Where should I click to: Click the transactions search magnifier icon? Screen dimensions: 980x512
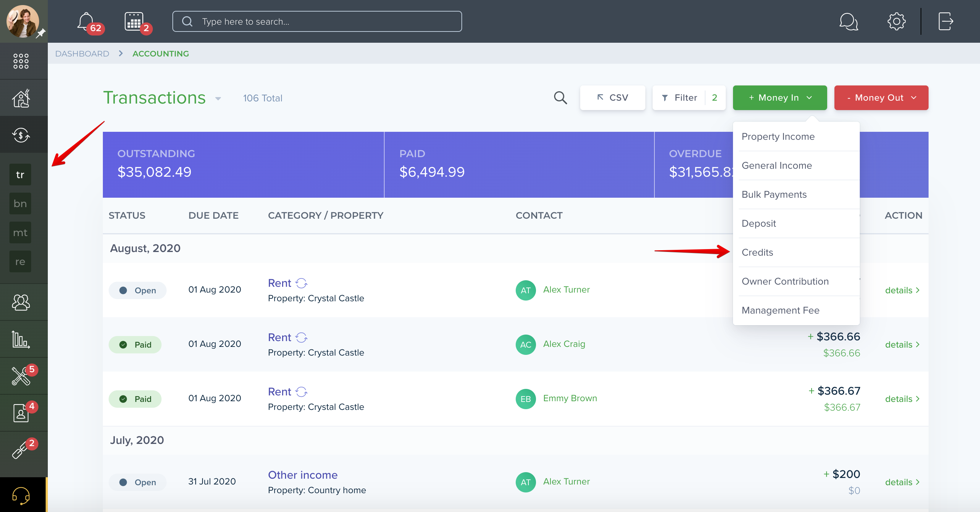tap(560, 98)
